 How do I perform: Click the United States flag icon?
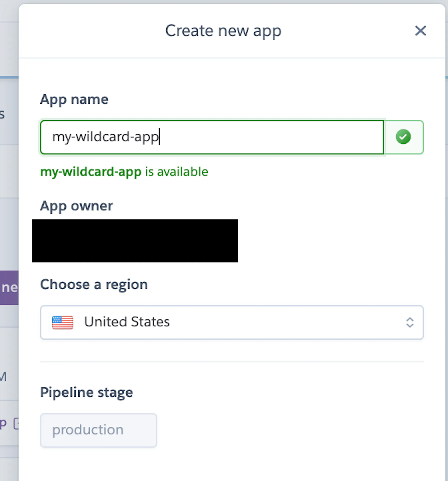[x=63, y=322]
